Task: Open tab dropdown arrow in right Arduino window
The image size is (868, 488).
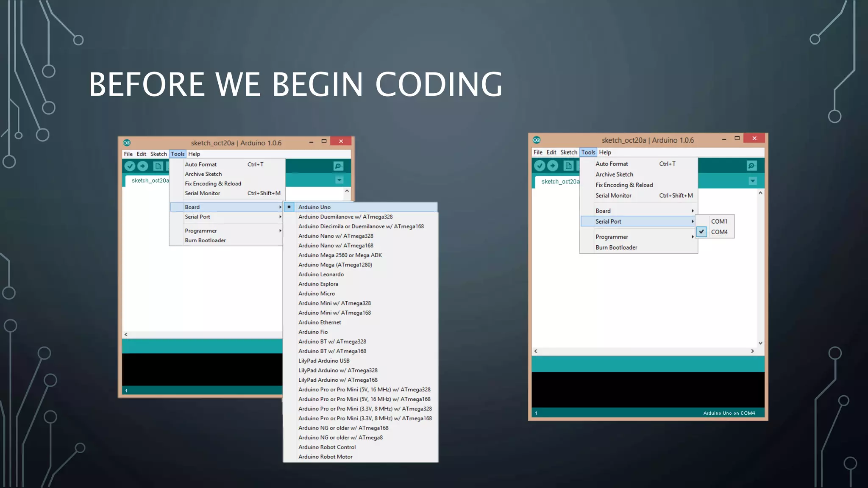Action: click(x=753, y=181)
